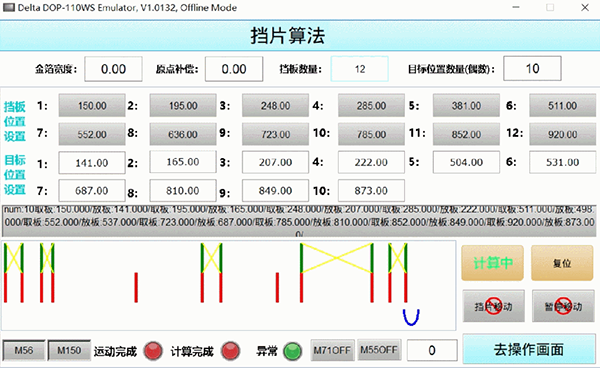Toggle the M71OFF switch
The height and width of the screenshot is (368, 600).
[x=332, y=350]
